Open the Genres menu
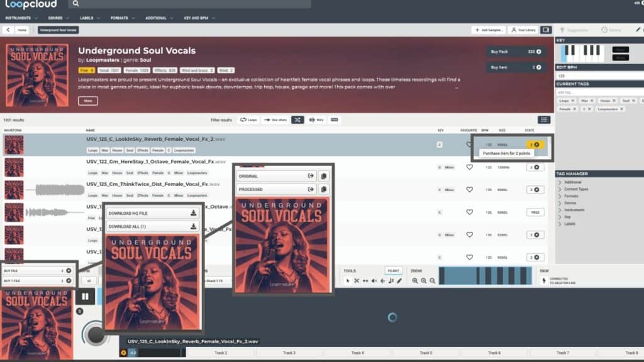The image size is (644, 362). (x=57, y=18)
